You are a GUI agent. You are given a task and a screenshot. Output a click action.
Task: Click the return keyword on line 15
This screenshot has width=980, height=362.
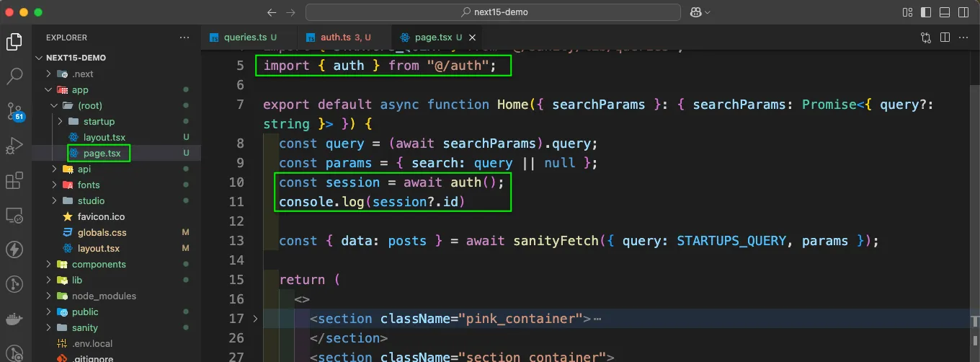[302, 280]
